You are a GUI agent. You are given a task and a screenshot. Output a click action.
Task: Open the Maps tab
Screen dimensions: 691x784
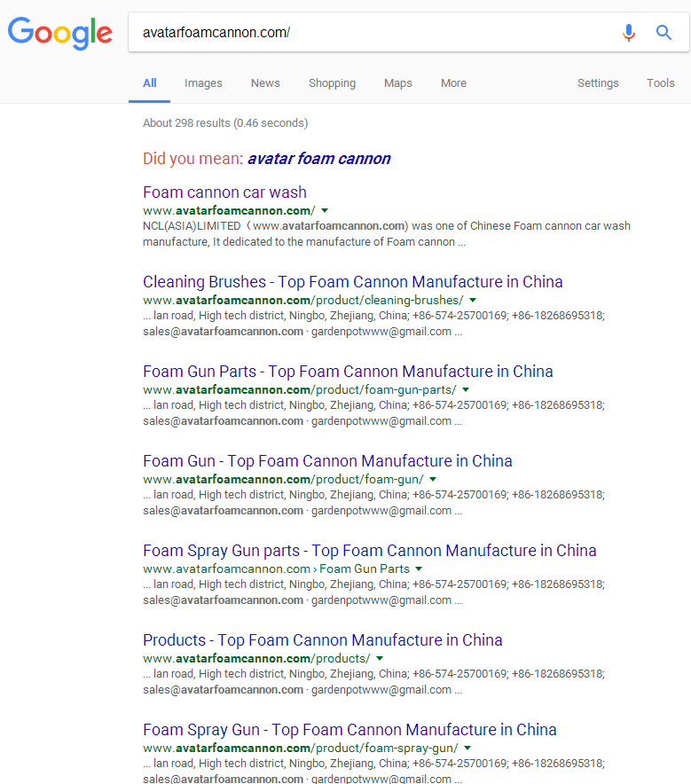pos(398,83)
